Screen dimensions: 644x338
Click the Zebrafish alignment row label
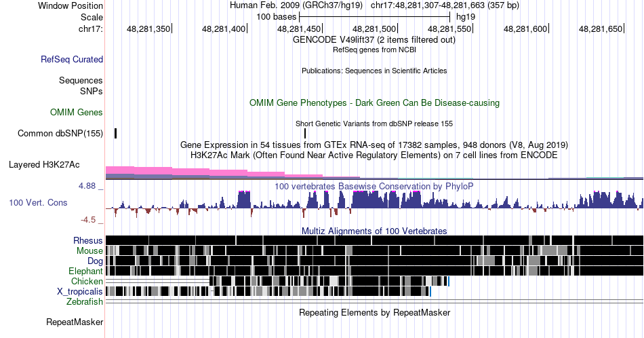point(85,301)
